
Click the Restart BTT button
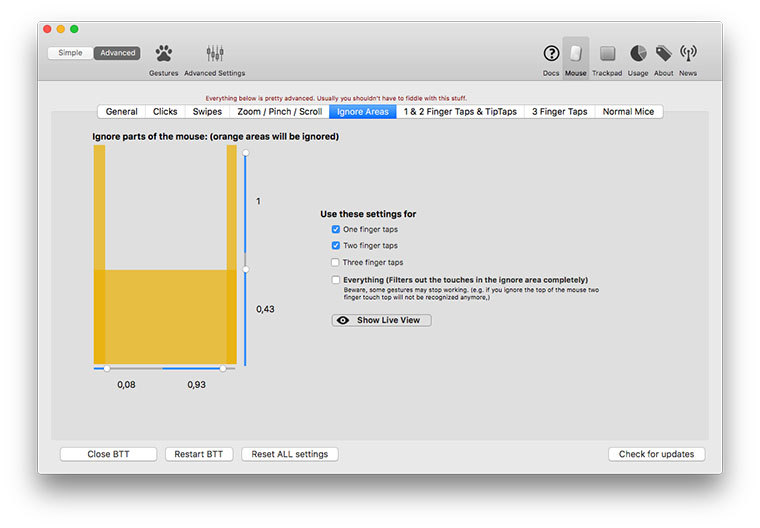point(199,454)
